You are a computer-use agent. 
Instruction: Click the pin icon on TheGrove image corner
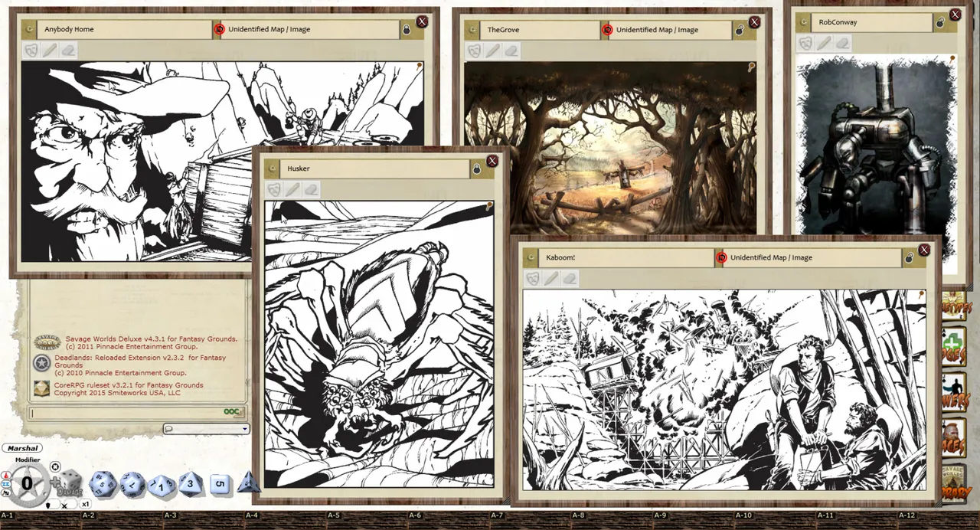(751, 67)
